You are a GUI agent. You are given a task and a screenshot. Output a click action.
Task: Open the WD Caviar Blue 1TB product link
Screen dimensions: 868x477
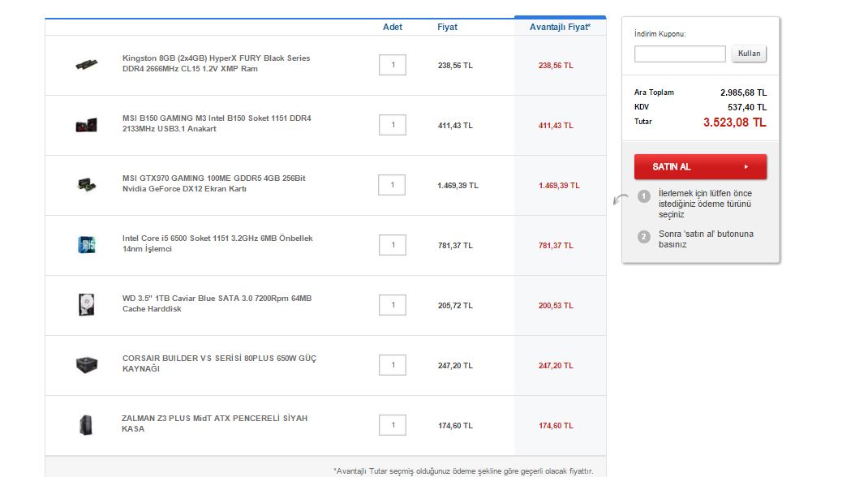[x=217, y=303]
